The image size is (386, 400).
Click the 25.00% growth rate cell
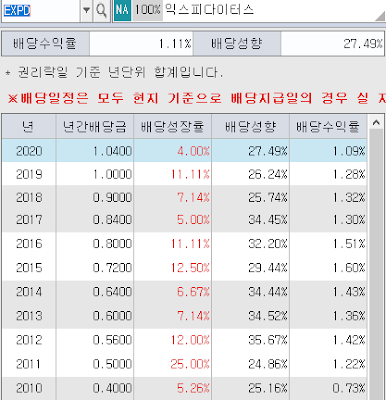tap(172, 364)
